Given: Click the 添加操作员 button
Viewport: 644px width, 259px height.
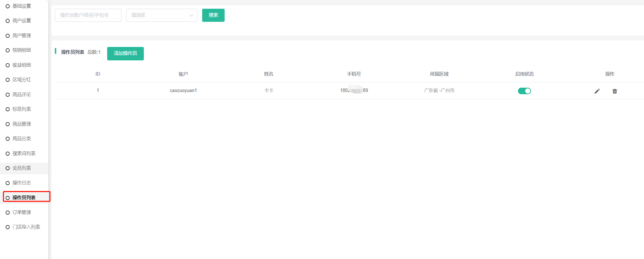Looking at the screenshot, I should 125,53.
